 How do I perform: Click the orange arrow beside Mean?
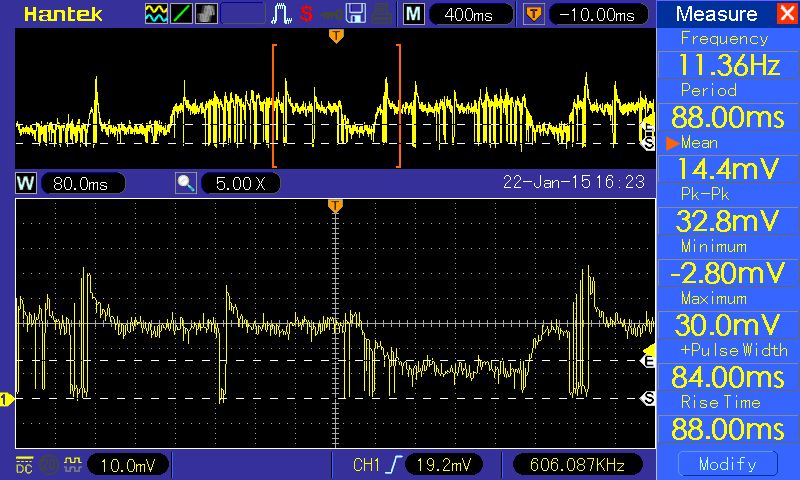[x=672, y=143]
